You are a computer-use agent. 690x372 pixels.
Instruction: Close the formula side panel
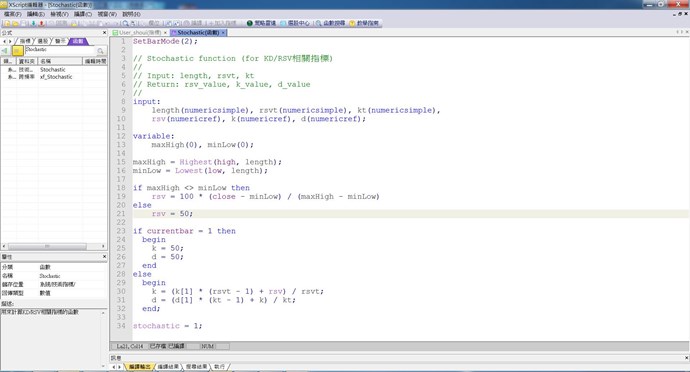pos(104,33)
